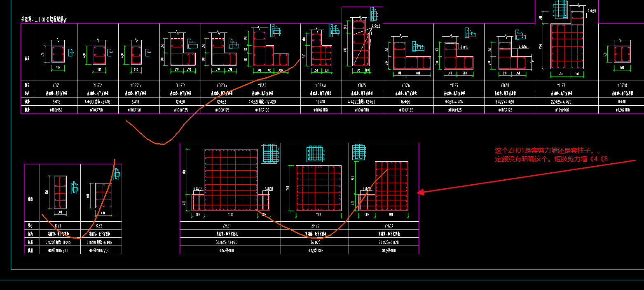Pick the YBZ10 section drawing
The width and height of the screenshot is (644, 290).
point(622,54)
